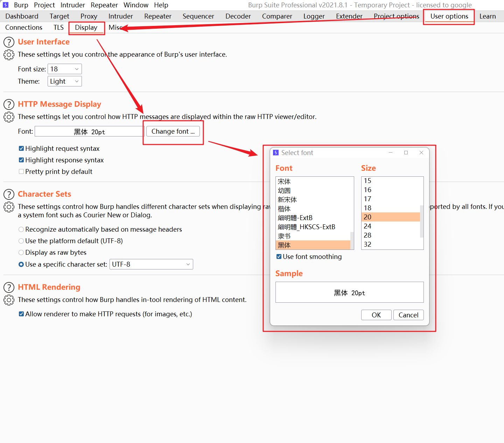The width and height of the screenshot is (504, 443).
Task: Open the Theme dropdown
Action: pos(65,81)
